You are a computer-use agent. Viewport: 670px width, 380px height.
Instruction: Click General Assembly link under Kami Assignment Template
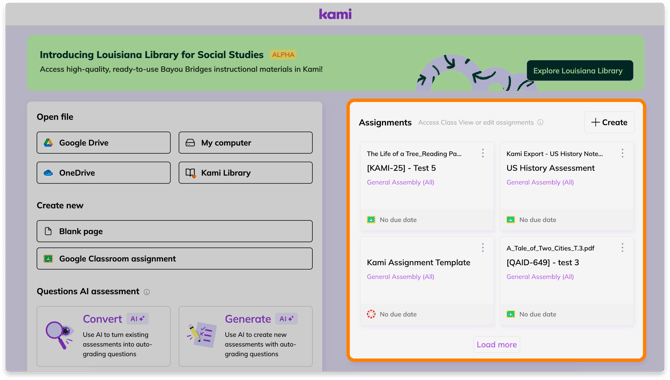(400, 277)
